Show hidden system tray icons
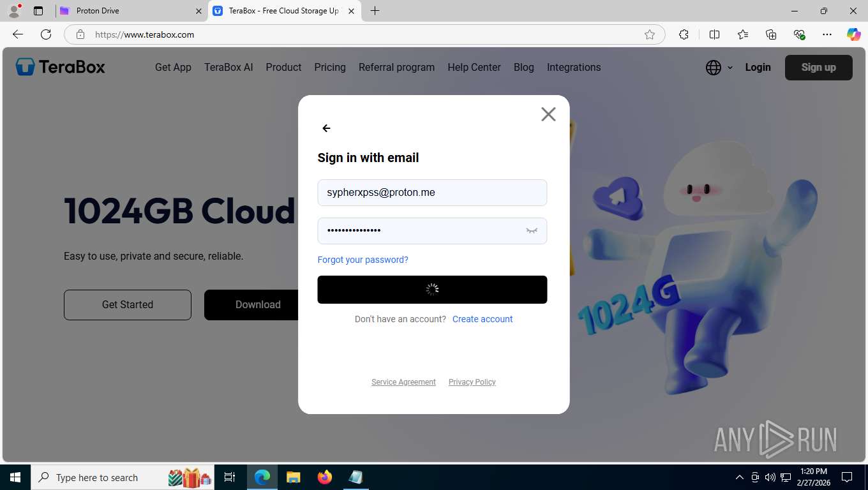Image resolution: width=868 pixels, height=490 pixels. (739, 477)
